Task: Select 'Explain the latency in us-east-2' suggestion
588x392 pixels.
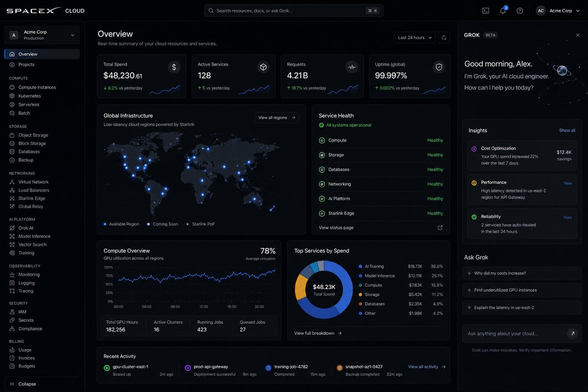Action: (x=522, y=308)
